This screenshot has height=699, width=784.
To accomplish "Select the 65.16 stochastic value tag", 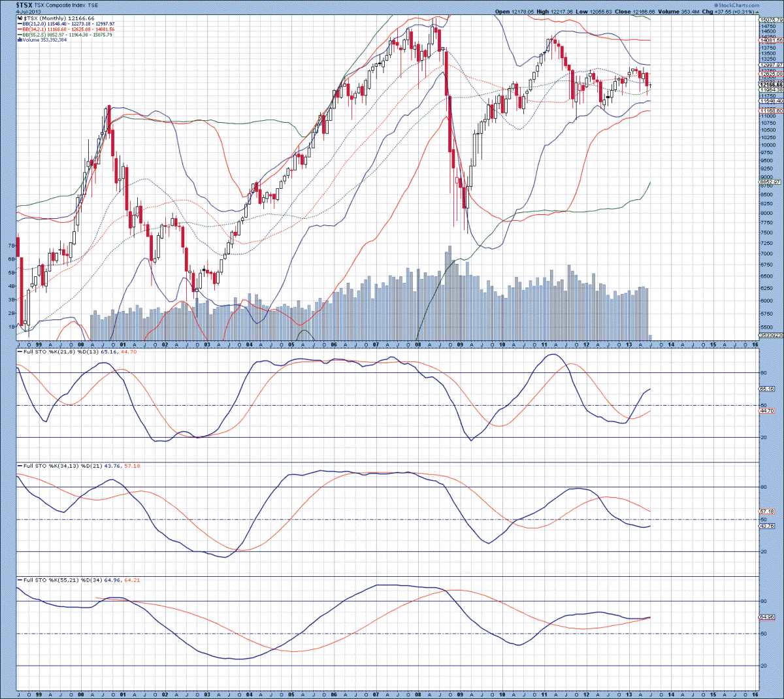I will pyautogui.click(x=767, y=389).
